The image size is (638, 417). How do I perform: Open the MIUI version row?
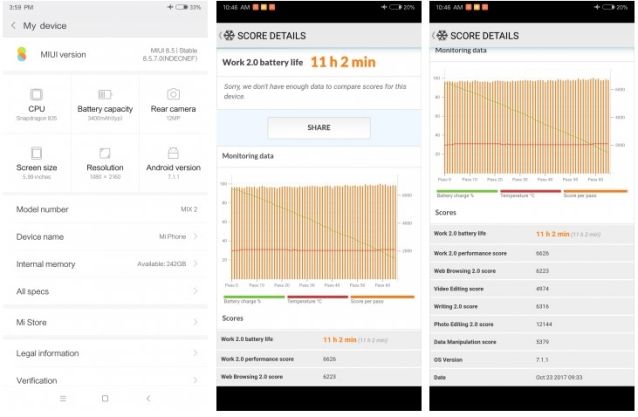[x=105, y=55]
